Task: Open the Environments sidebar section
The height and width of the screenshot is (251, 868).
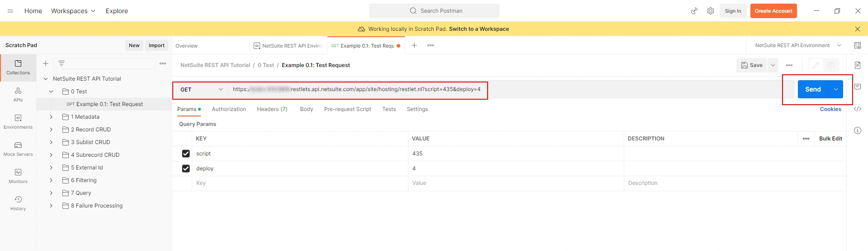Action: (18, 121)
